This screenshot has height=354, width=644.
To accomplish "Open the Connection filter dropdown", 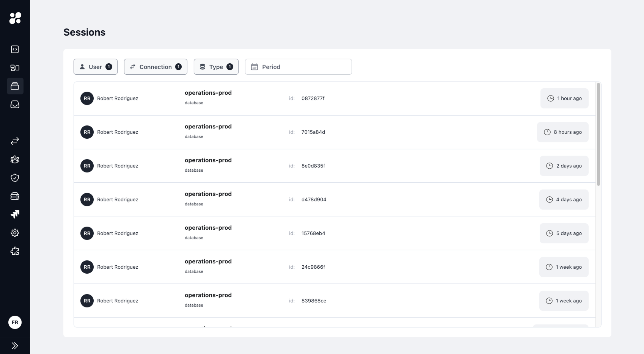I will (156, 67).
